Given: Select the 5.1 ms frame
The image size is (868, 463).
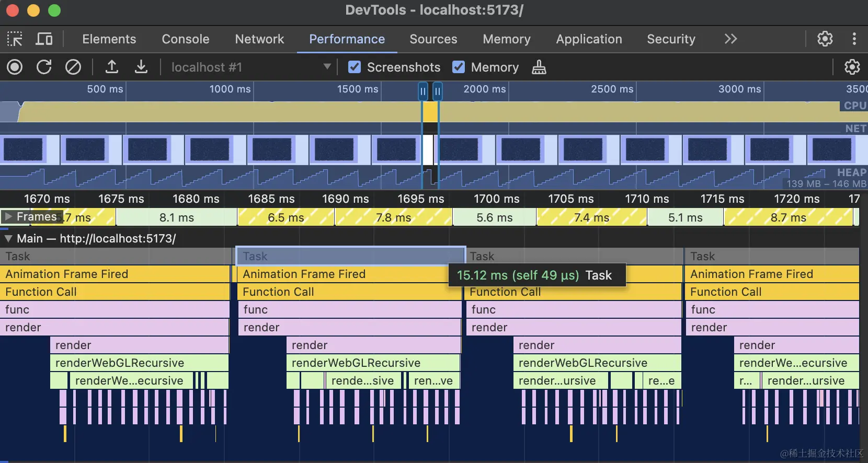Looking at the screenshot, I should [x=686, y=217].
